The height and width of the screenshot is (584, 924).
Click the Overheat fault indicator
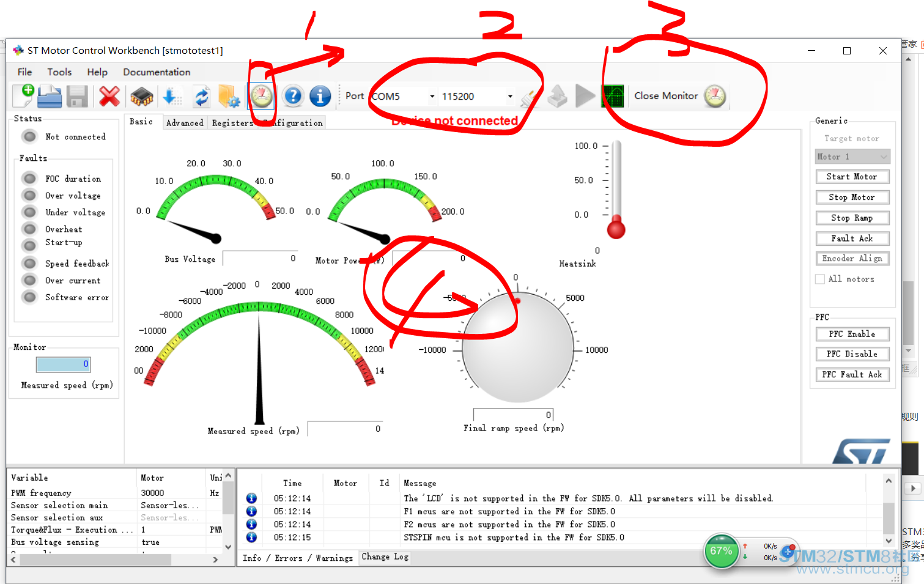29,229
